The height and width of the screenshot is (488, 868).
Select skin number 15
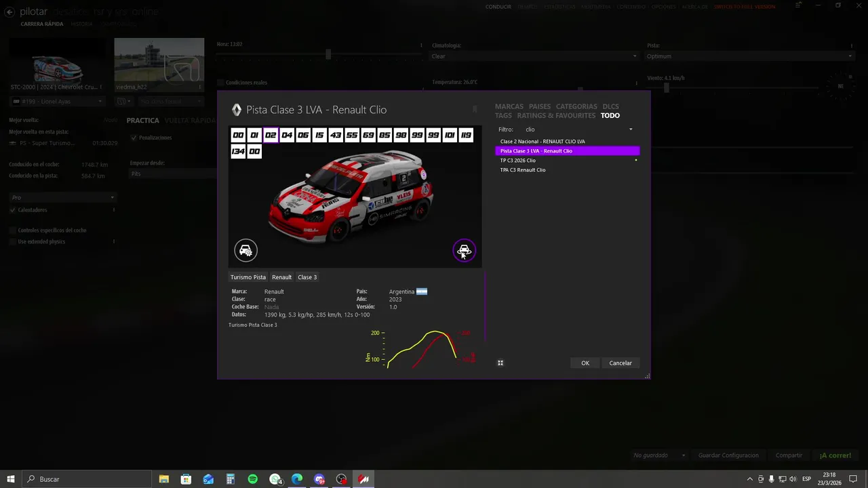pos(319,135)
